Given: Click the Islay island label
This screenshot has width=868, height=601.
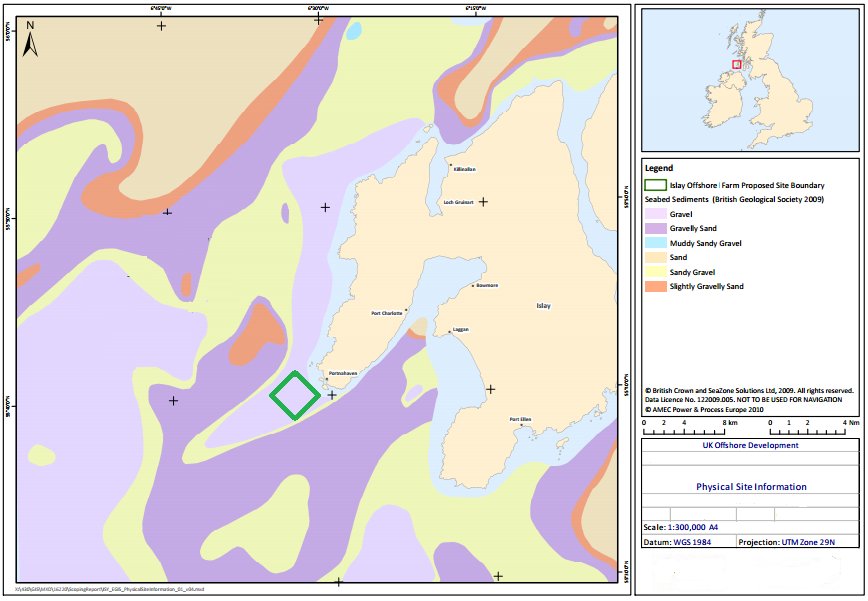Looking at the screenshot, I should (x=543, y=306).
